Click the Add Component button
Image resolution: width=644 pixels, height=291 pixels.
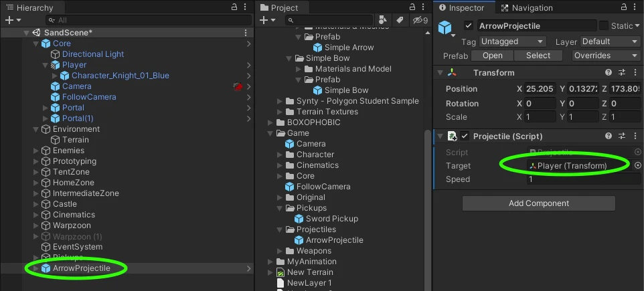pos(538,203)
